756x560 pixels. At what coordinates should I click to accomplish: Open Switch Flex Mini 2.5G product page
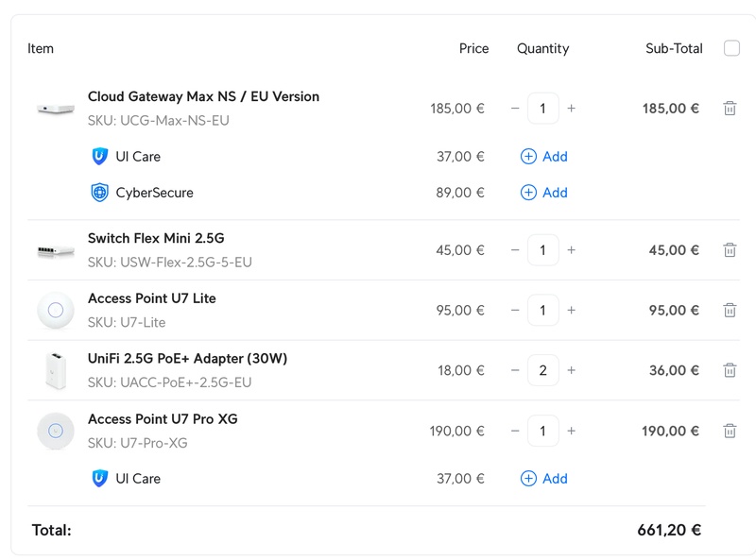(x=156, y=238)
